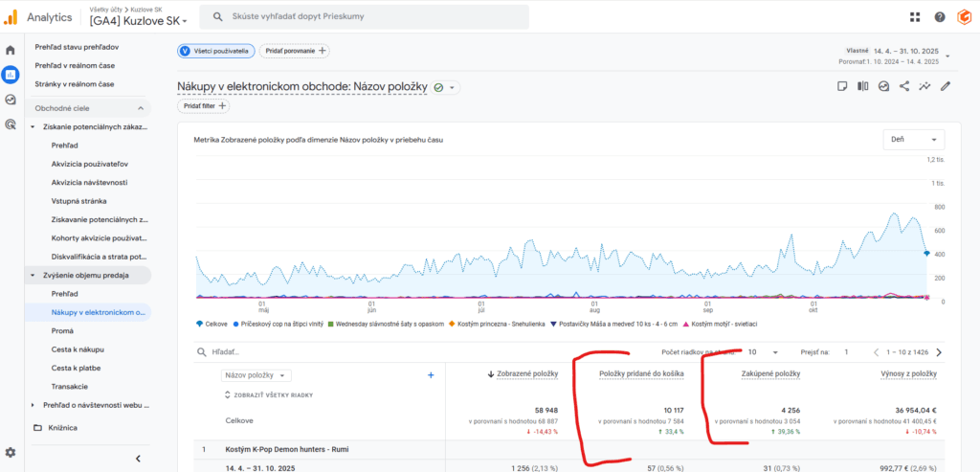
Task: Open the Knižnica folder item
Action: (55, 428)
